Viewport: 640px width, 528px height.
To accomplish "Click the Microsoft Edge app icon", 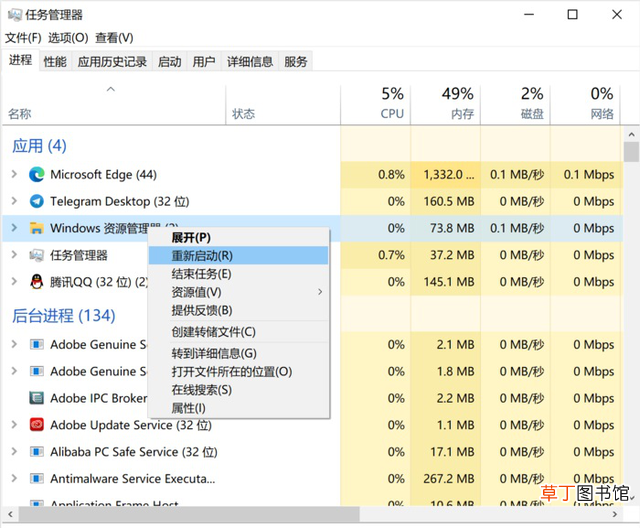I will pyautogui.click(x=37, y=175).
